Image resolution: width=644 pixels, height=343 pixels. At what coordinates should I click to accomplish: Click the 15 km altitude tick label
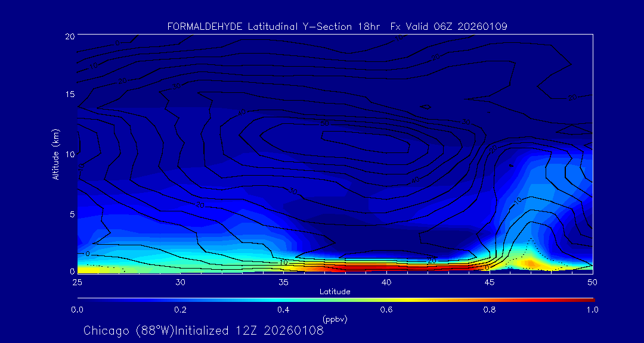click(69, 95)
